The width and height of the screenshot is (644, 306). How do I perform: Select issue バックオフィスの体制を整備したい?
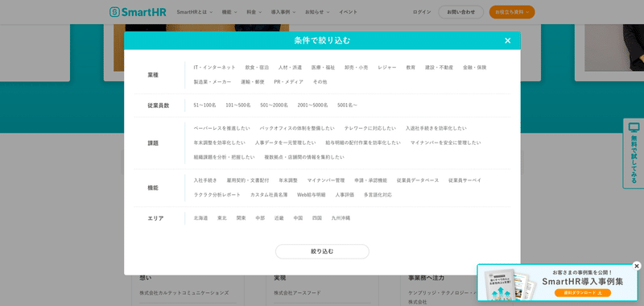[297, 128]
